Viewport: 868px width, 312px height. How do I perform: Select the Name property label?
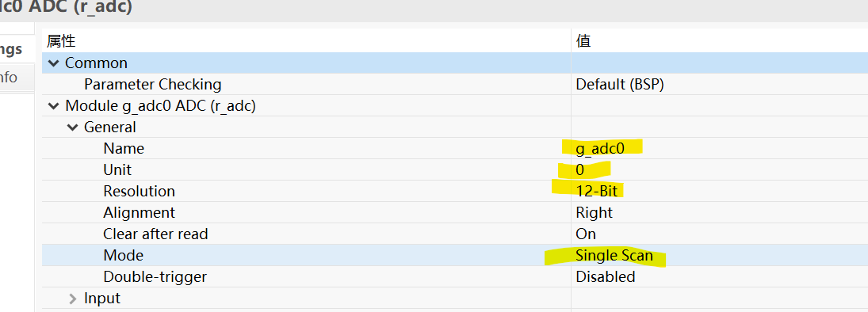[x=124, y=148]
